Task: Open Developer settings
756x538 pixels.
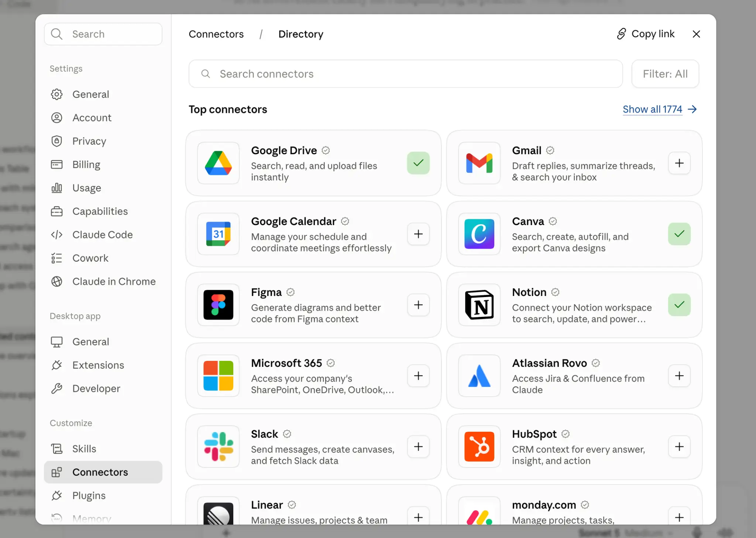Action: 103,389
